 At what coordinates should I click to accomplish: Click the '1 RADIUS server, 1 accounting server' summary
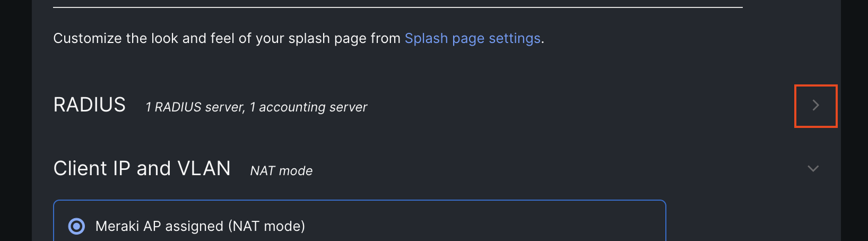click(256, 107)
